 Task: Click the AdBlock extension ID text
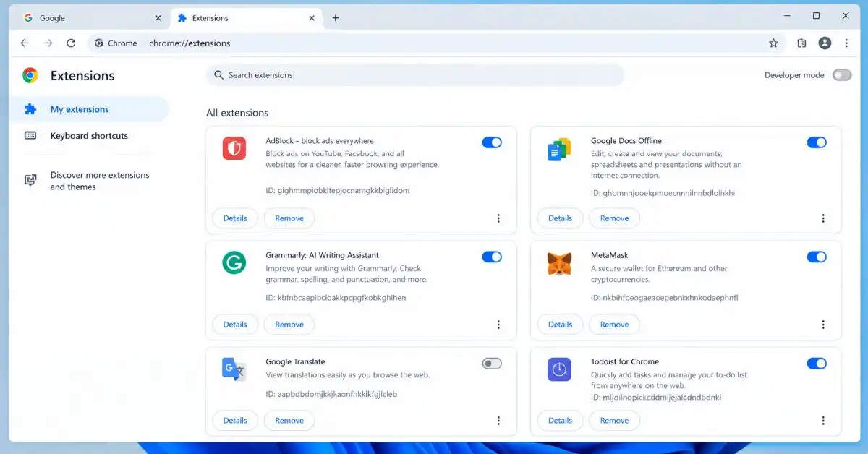[338, 191]
